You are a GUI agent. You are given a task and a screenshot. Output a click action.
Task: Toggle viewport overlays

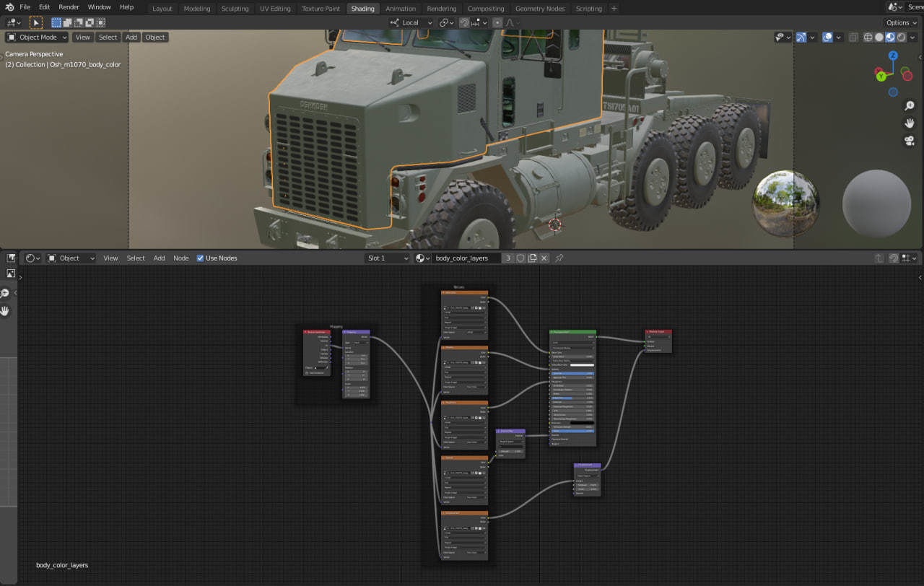[828, 37]
